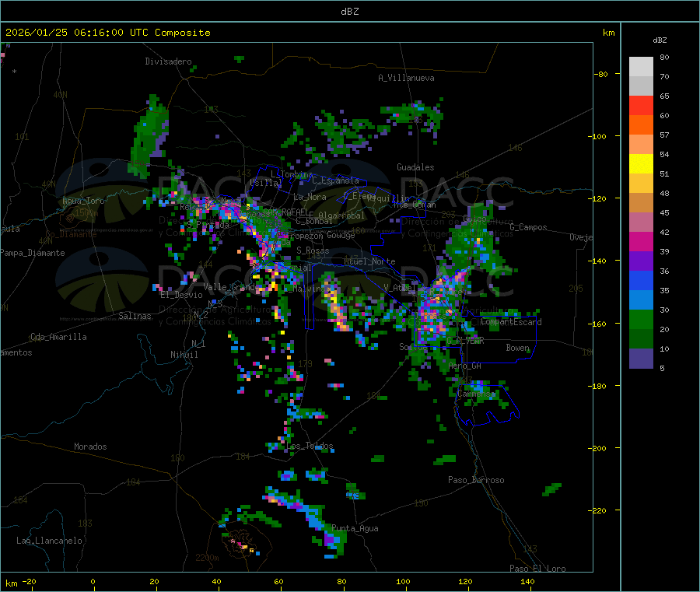Click the Valle_Grande map label
Image resolution: width=700 pixels, height=592 pixels.
230,287
